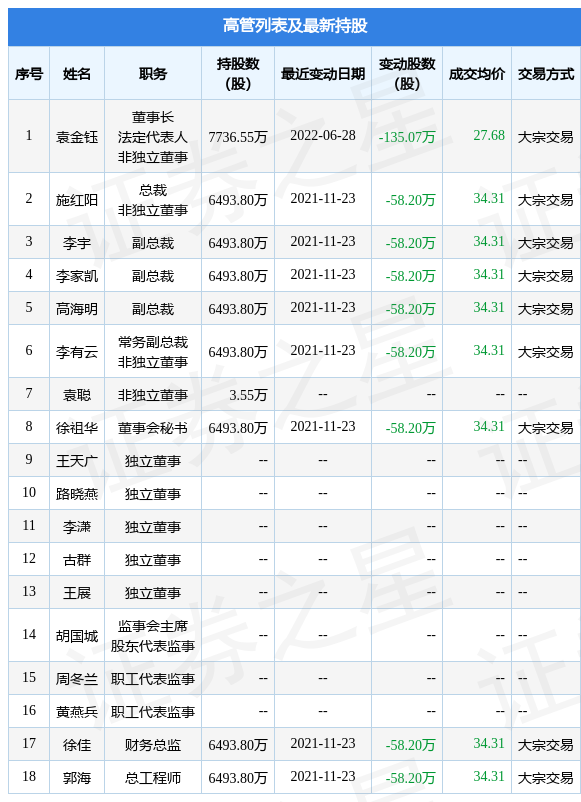Click the 高管列表及最新持股 table title
This screenshot has height=802, width=581.
pos(295,25)
